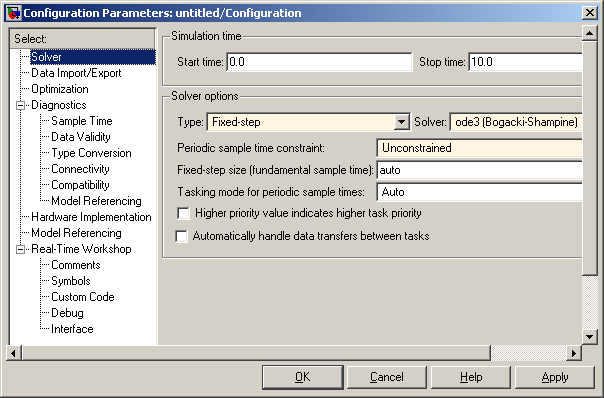Click the Help button
This screenshot has height=398, width=604.
tap(471, 377)
